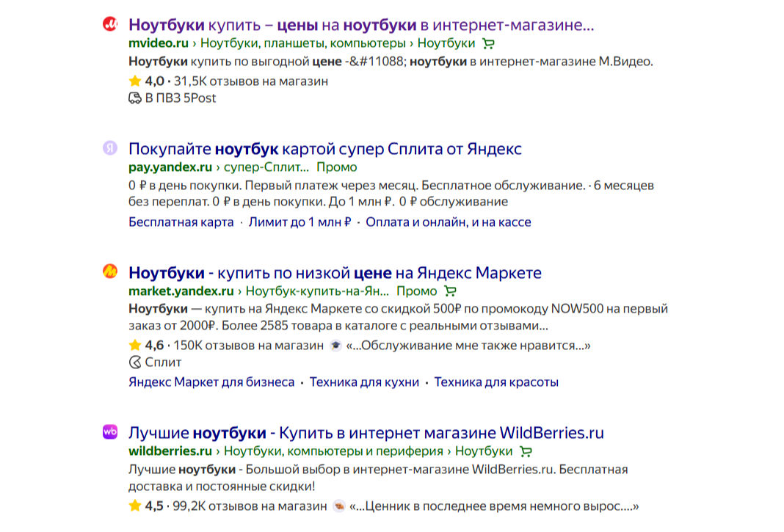Open the супер Сплит от Яндекс result
784x532 pixels.
coord(324,149)
